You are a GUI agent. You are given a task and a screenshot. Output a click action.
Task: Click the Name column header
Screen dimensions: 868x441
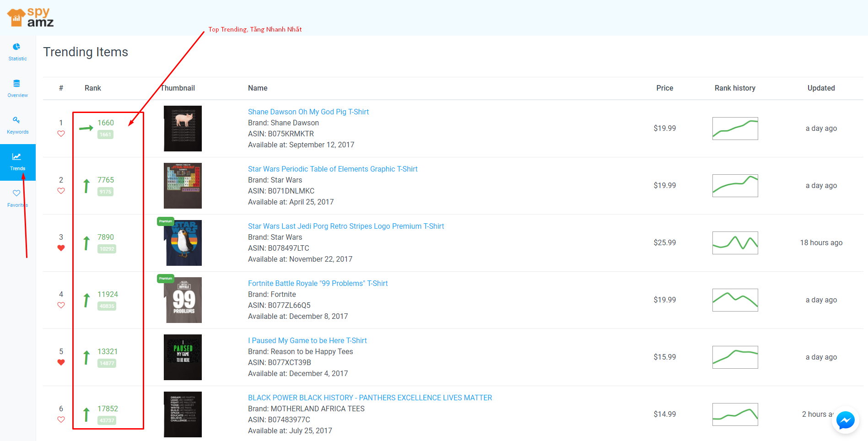click(258, 88)
